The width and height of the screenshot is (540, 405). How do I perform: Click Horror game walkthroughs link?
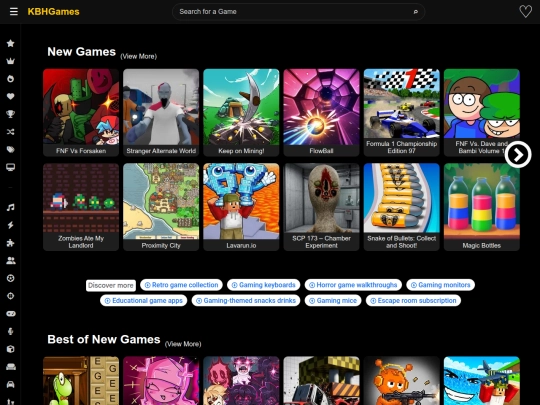(x=353, y=285)
